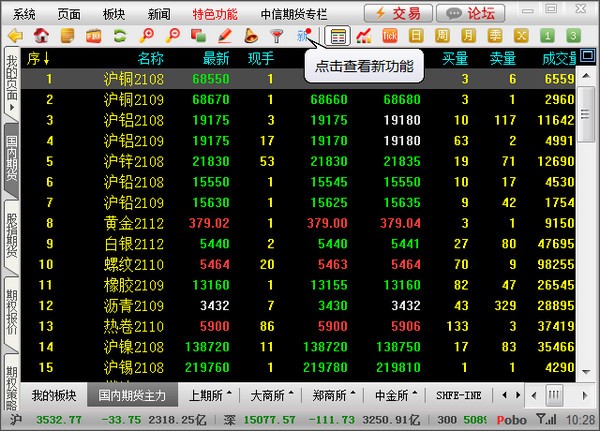600x431 pixels.
Task: Open the alert bell icon
Action: pyautogui.click(x=251, y=36)
